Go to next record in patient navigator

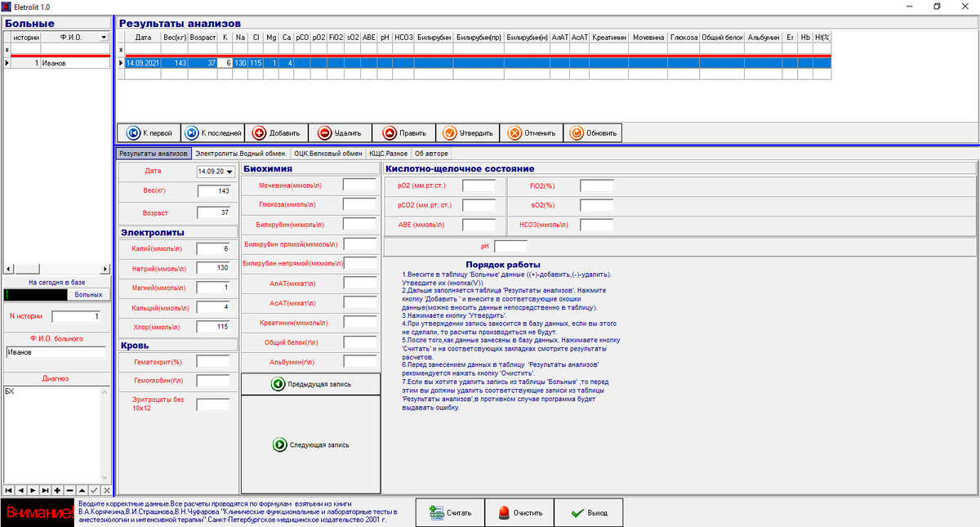pyautogui.click(x=33, y=489)
